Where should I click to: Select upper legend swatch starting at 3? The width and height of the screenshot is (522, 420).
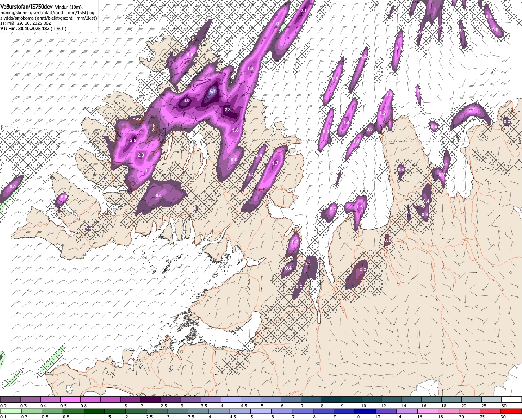[190, 400]
